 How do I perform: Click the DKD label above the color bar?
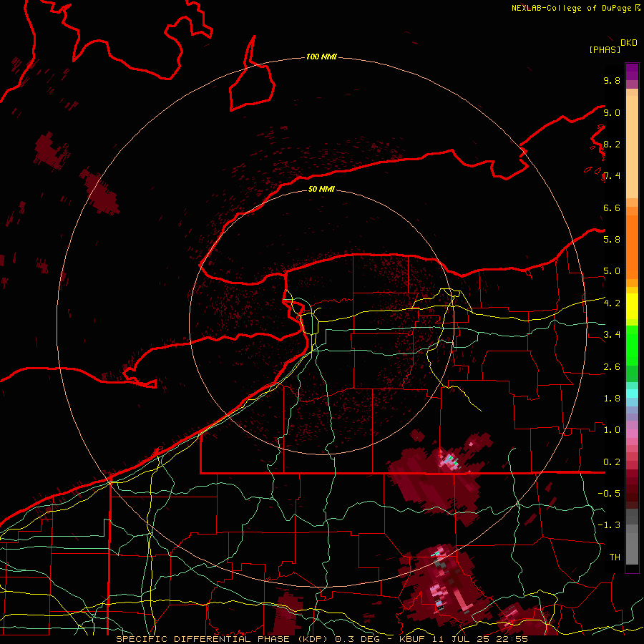point(629,43)
